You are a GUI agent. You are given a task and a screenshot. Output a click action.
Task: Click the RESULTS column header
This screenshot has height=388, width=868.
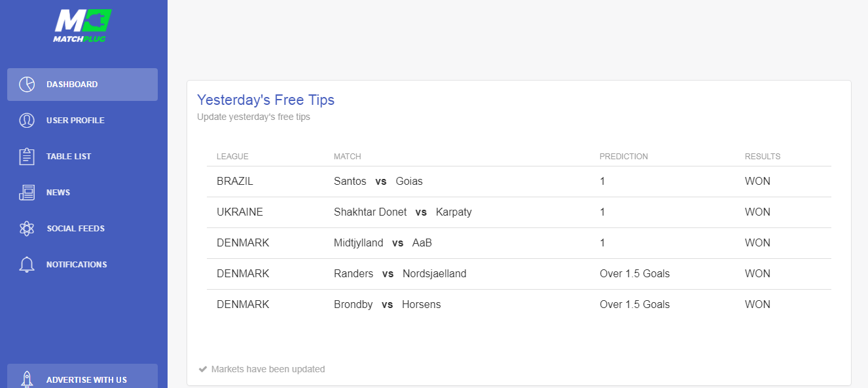(763, 157)
